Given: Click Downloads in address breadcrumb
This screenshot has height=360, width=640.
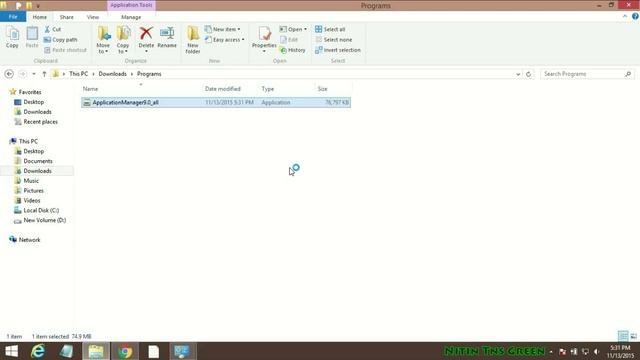Looking at the screenshot, I should (x=112, y=74).
